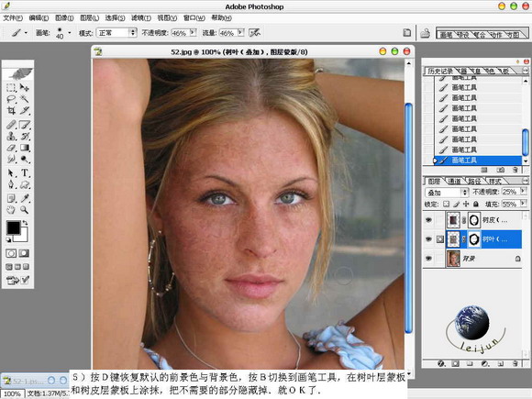Open the brush mode 正常 dropdown
Image resolution: width=532 pixels, height=399 pixels.
point(116,33)
